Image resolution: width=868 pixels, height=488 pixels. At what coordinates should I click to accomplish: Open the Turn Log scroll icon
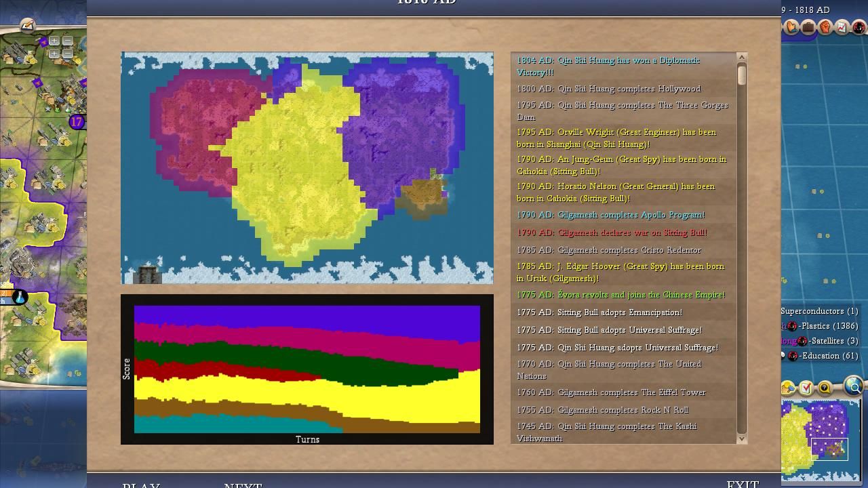pos(27,26)
